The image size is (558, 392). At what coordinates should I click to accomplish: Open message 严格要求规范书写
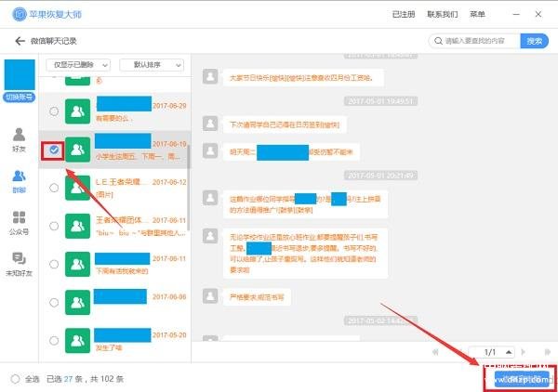[257, 297]
